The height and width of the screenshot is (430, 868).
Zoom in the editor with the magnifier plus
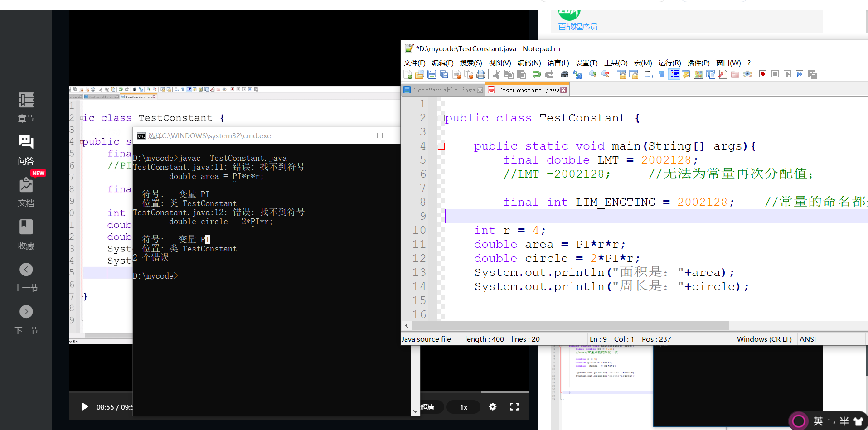point(593,74)
